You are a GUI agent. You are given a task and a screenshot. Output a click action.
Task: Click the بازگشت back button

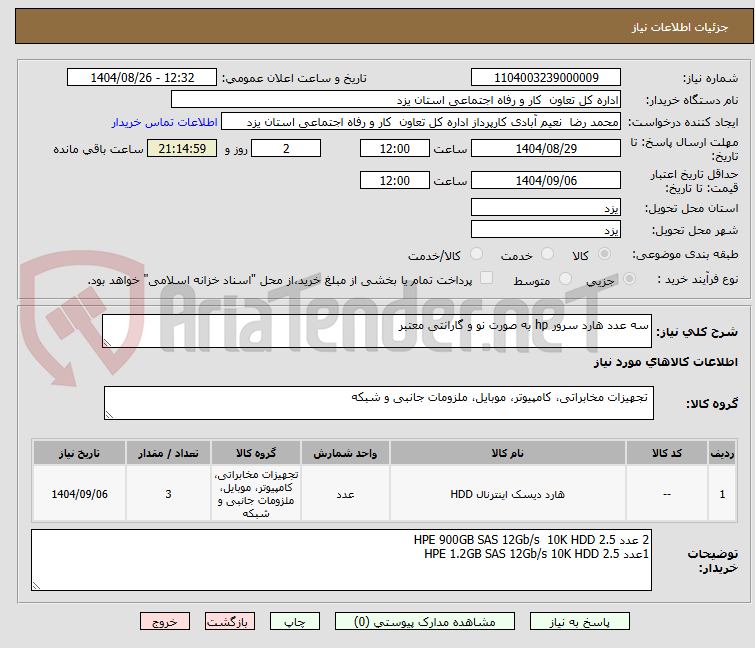(230, 622)
